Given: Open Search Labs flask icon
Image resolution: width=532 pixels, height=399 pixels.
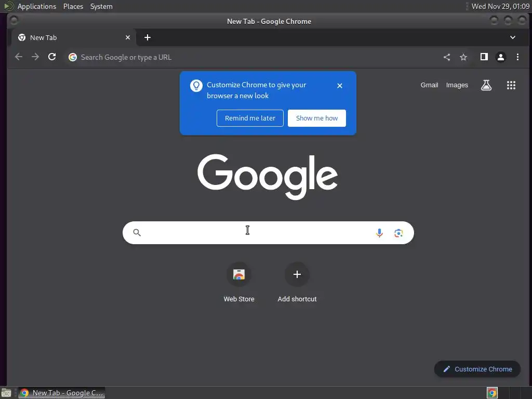Looking at the screenshot, I should [x=486, y=85].
